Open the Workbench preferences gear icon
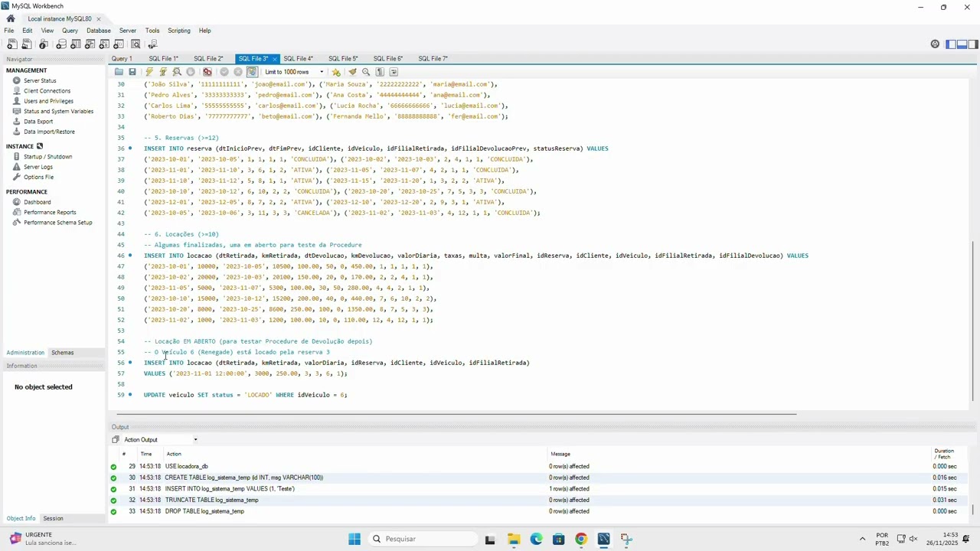Image resolution: width=980 pixels, height=551 pixels. (935, 44)
